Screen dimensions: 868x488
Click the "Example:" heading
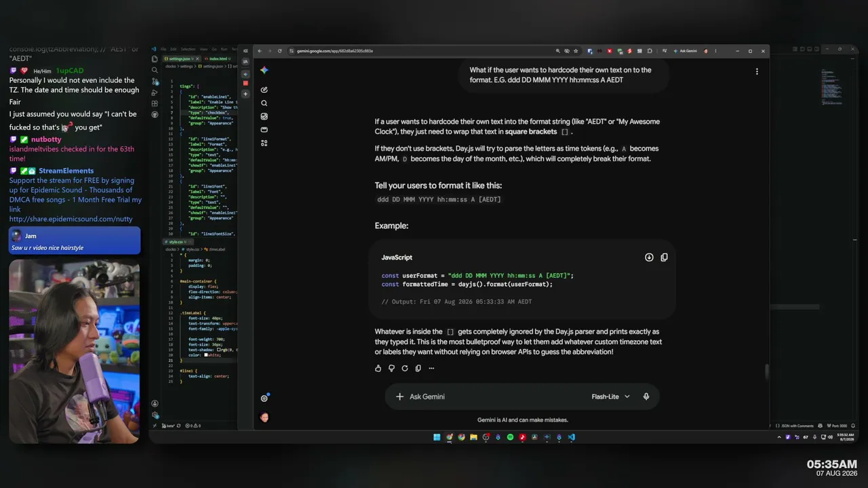coord(392,226)
